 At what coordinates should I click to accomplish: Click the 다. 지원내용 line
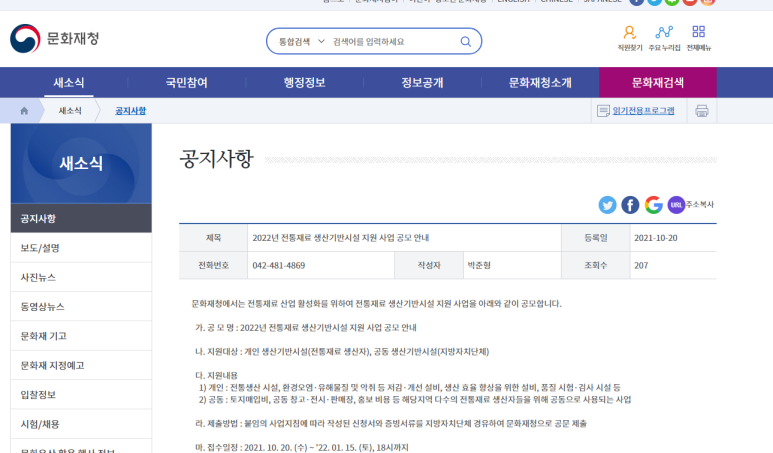(216, 376)
